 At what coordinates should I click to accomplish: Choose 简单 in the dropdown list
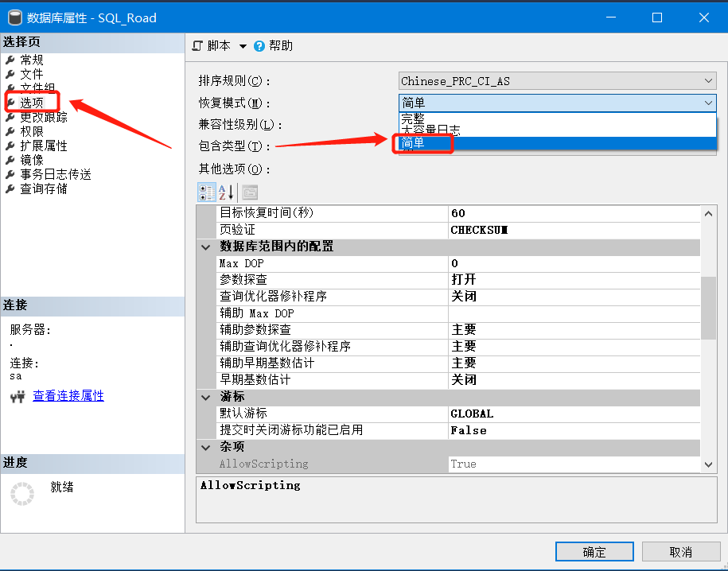click(x=557, y=143)
